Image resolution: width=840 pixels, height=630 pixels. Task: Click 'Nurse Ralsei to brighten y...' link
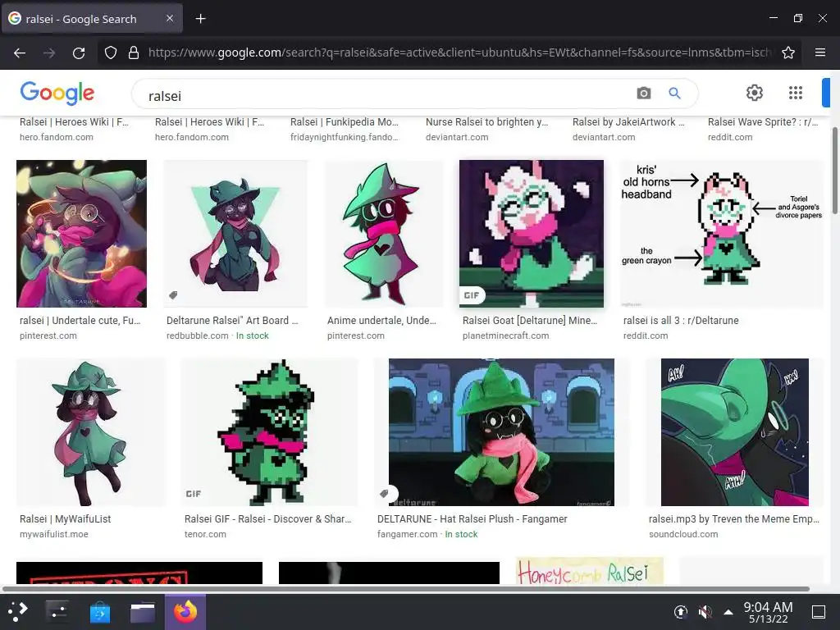[x=487, y=122]
